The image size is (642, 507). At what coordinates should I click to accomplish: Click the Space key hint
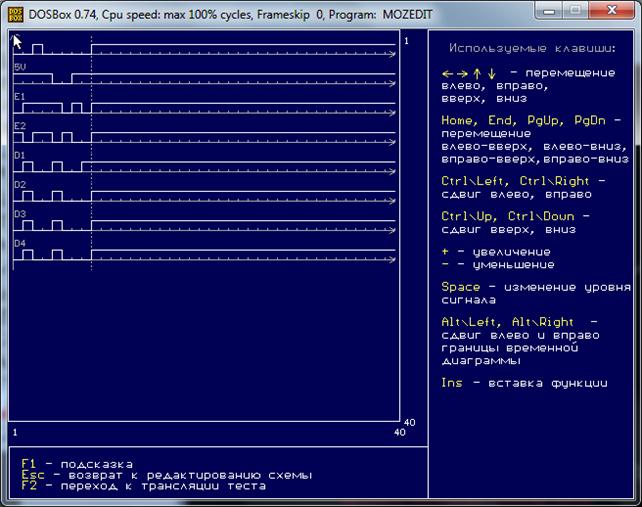536,293
